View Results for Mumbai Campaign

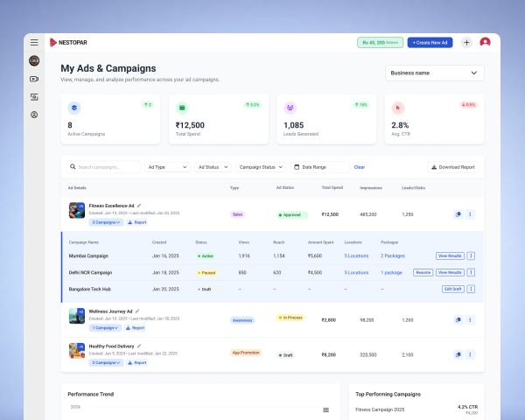[x=450, y=255]
